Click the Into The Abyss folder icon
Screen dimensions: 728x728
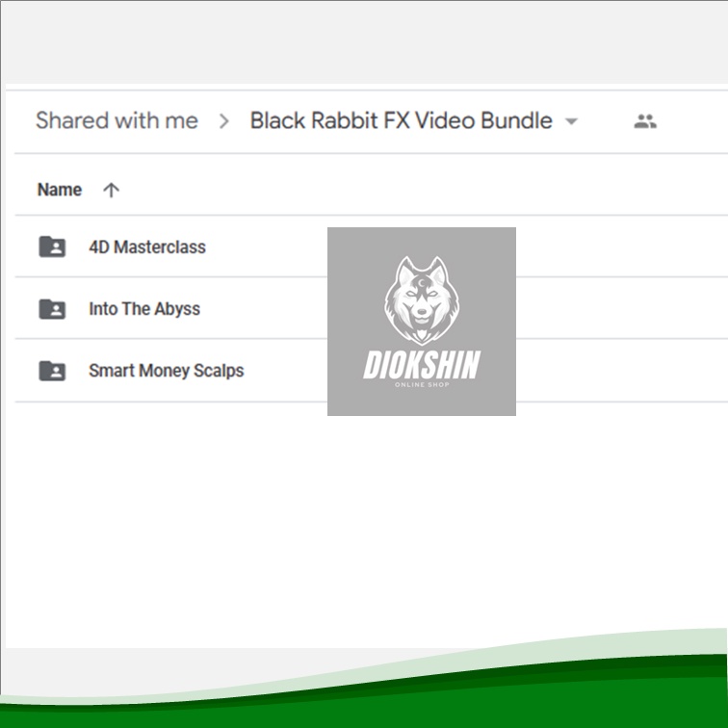[52, 309]
